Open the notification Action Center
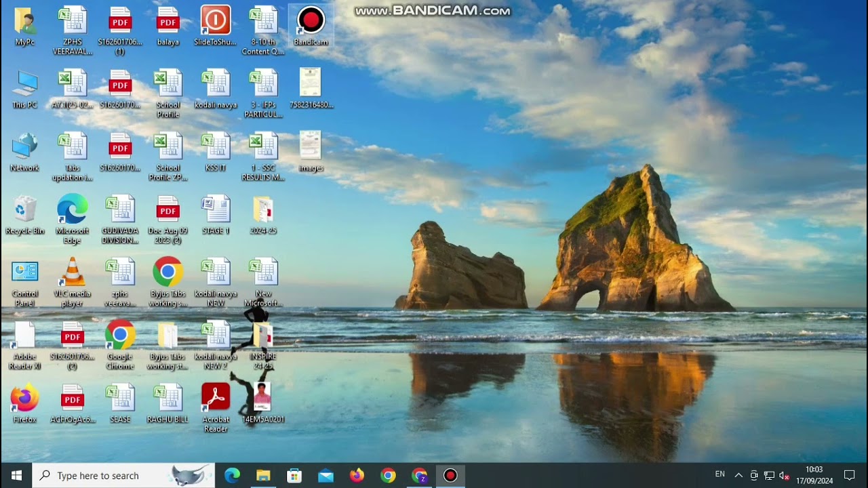 pos(850,476)
